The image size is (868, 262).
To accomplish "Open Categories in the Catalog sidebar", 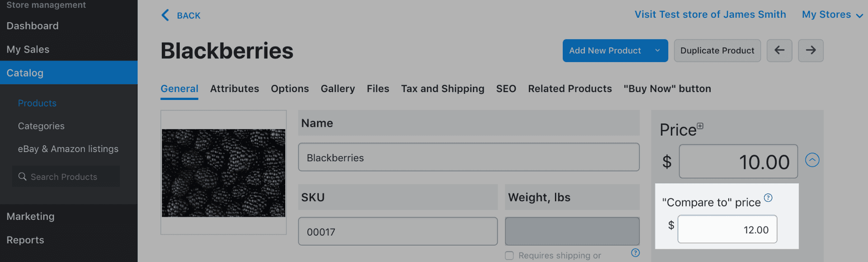I will 41,126.
